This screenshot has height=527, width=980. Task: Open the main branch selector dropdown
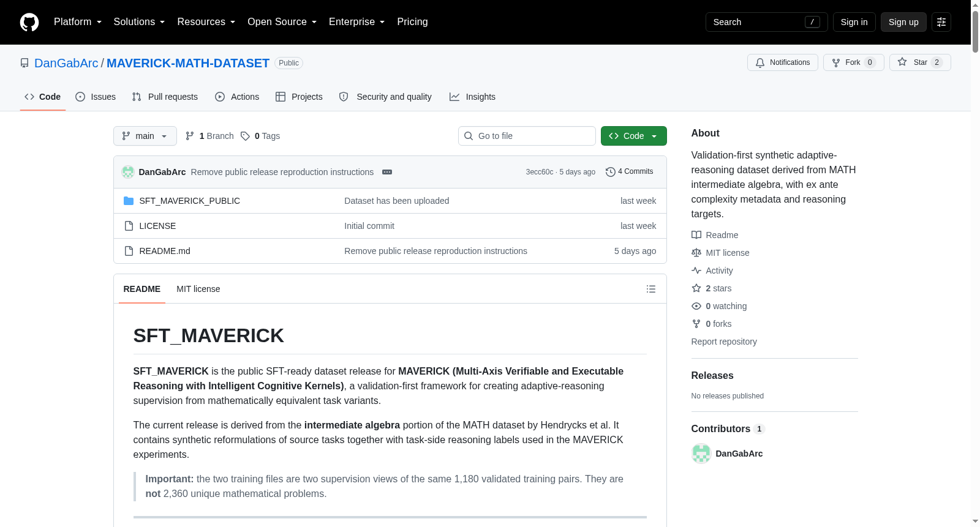point(145,136)
